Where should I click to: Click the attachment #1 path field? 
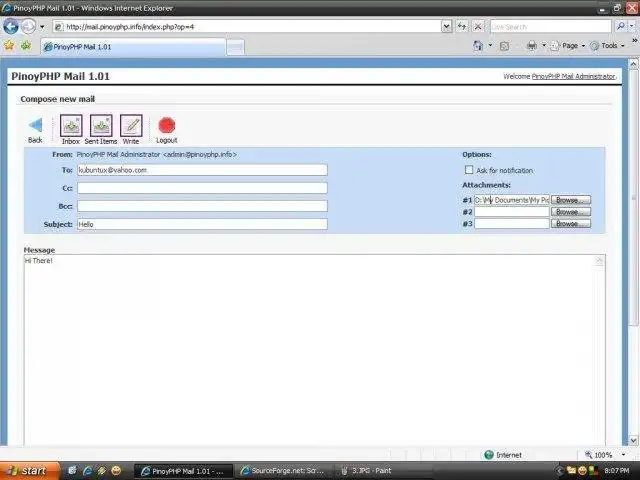(512, 200)
